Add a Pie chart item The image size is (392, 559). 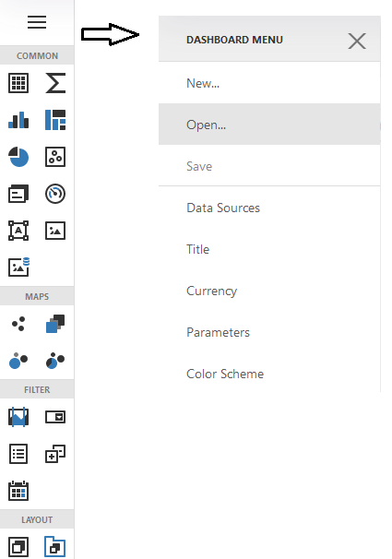(x=18, y=157)
